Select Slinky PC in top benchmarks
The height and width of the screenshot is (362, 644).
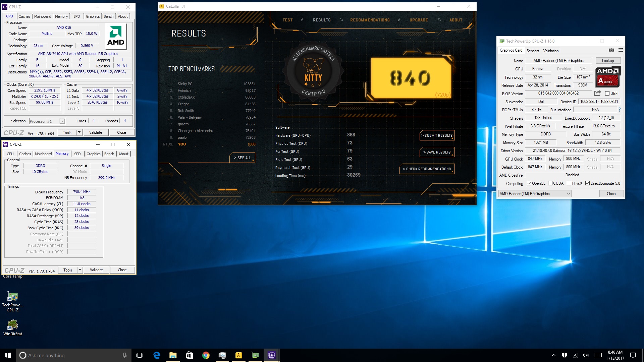(212, 84)
